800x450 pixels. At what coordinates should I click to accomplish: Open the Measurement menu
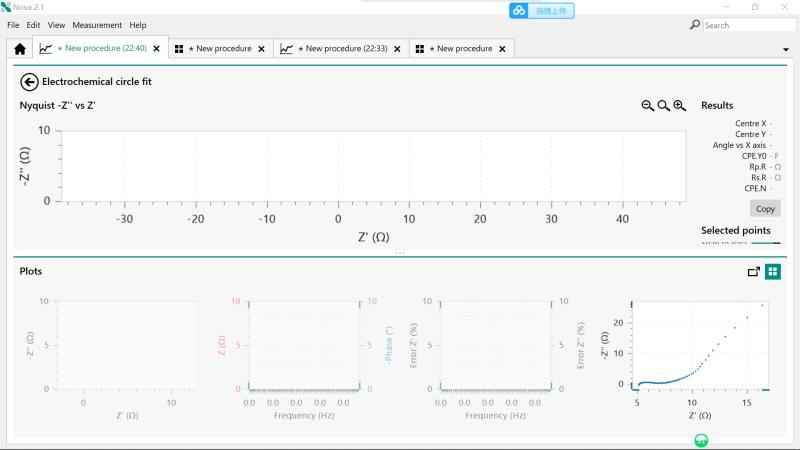pyautogui.click(x=97, y=25)
